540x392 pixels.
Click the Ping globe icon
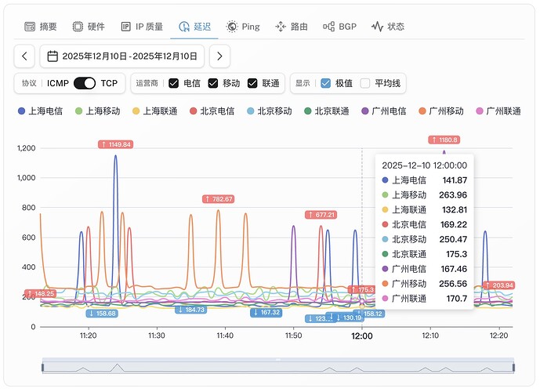tap(232, 27)
